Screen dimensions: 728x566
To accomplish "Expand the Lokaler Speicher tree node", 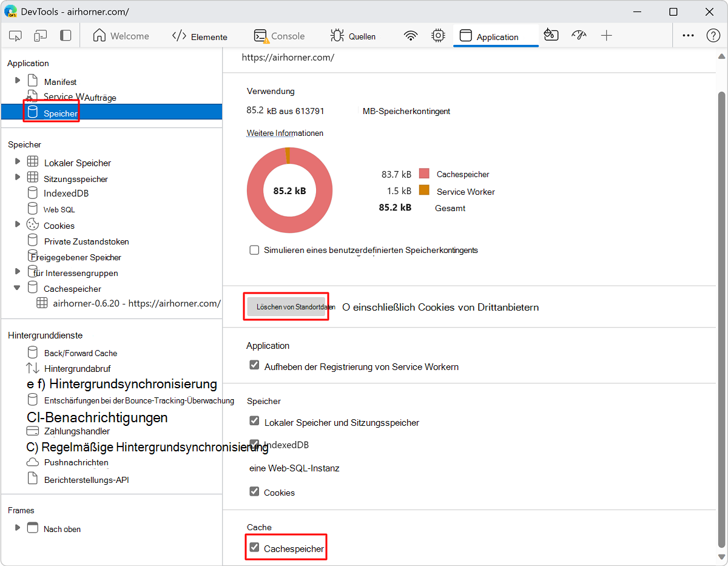I will 18,161.
